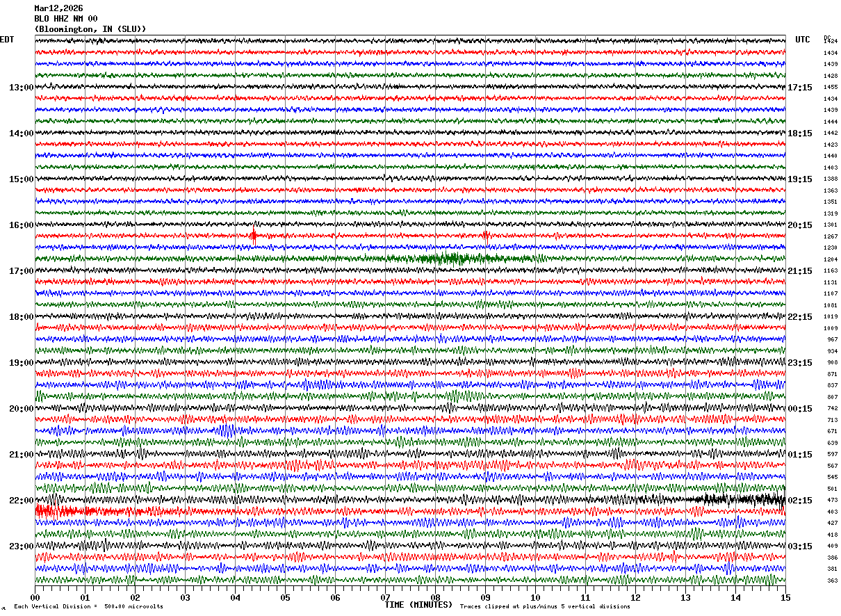841x616 pixels.
Task: Click the EDT timezone label
Action: tap(7, 40)
